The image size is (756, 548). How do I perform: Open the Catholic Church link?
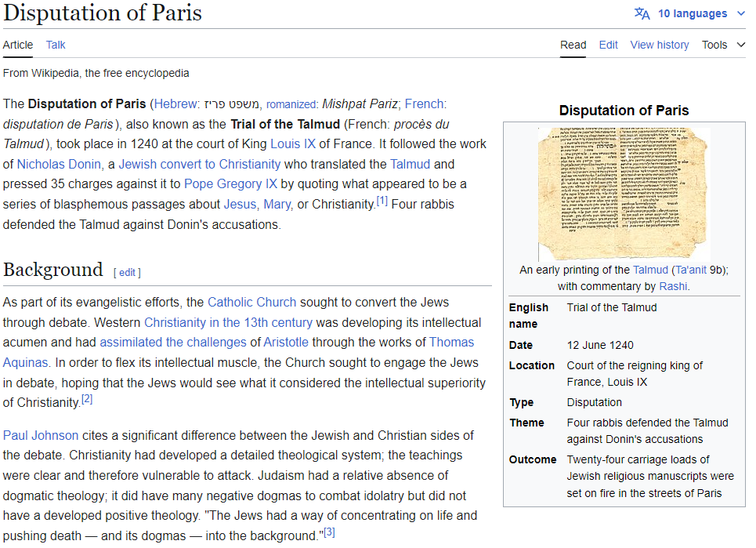[251, 302]
